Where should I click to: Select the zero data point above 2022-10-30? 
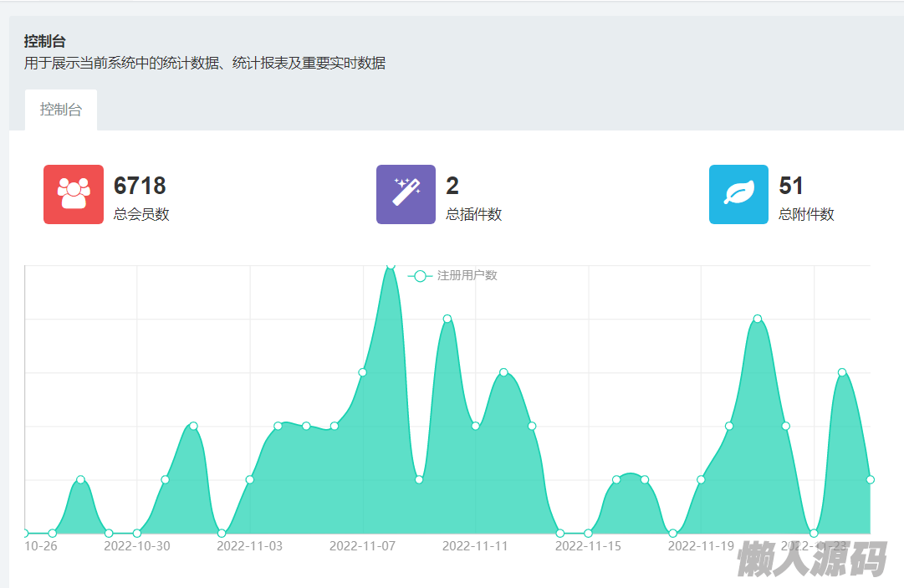(x=137, y=533)
